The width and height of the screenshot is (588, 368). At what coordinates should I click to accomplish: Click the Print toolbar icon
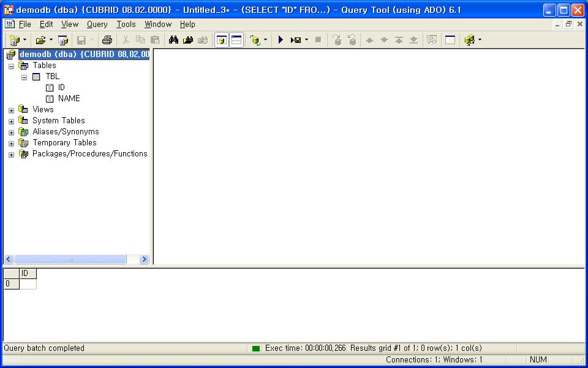click(107, 40)
